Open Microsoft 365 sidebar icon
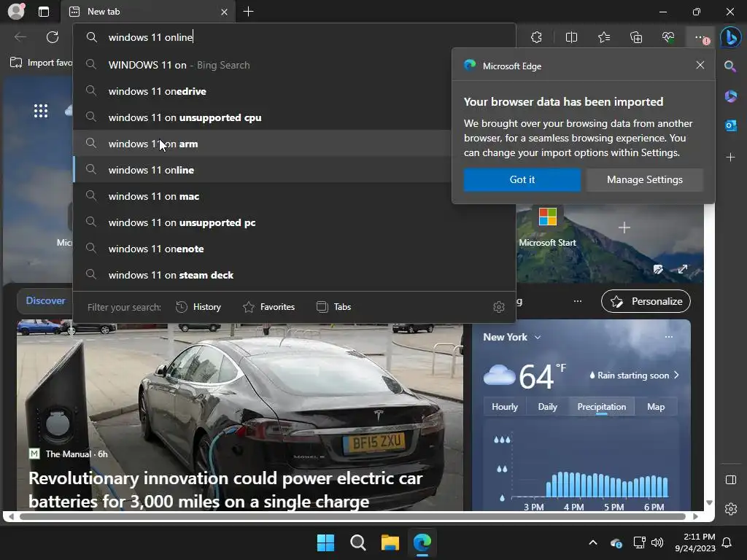The width and height of the screenshot is (747, 560). click(x=730, y=96)
